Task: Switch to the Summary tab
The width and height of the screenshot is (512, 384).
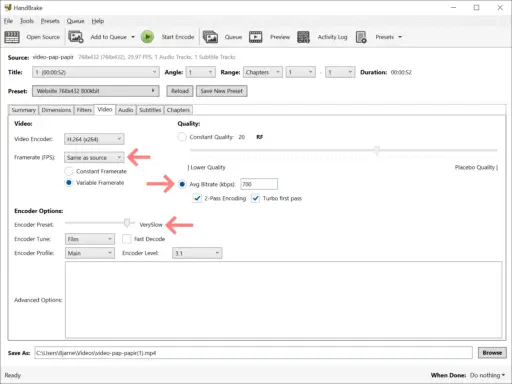Action: tap(23, 110)
